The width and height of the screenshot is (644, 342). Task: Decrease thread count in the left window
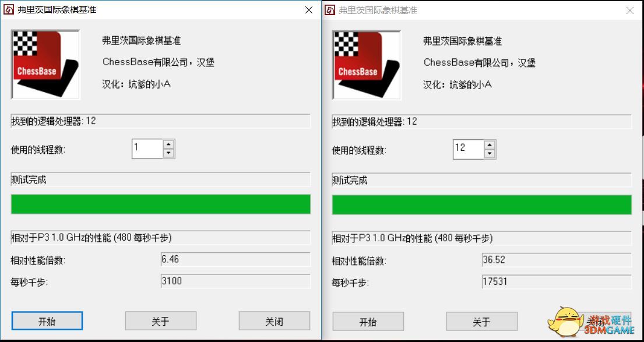168,154
